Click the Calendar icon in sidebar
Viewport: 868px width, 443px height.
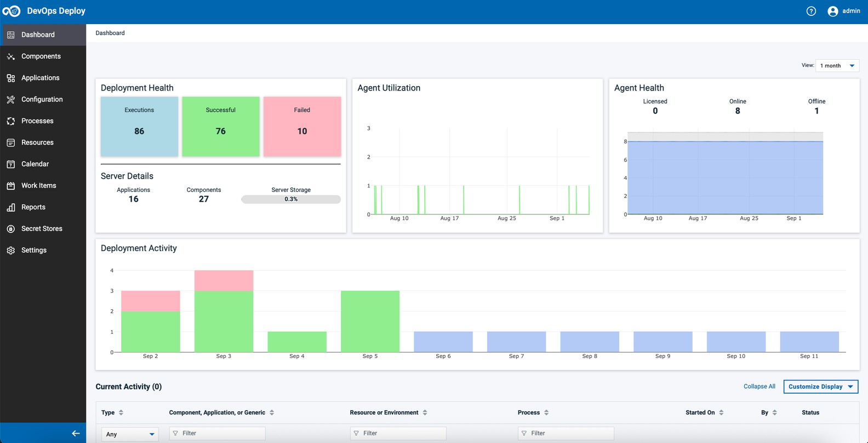[x=11, y=164]
